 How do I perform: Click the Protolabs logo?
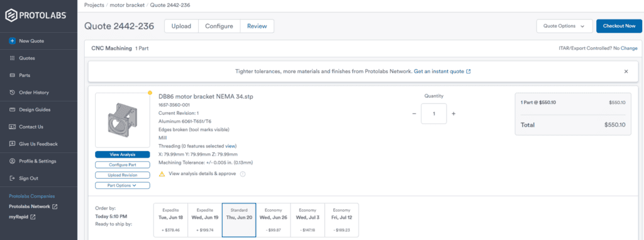coord(35,16)
